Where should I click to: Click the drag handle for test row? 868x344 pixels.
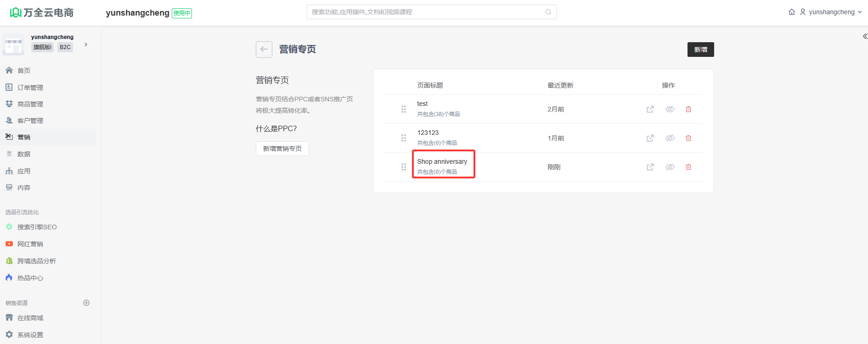(403, 109)
